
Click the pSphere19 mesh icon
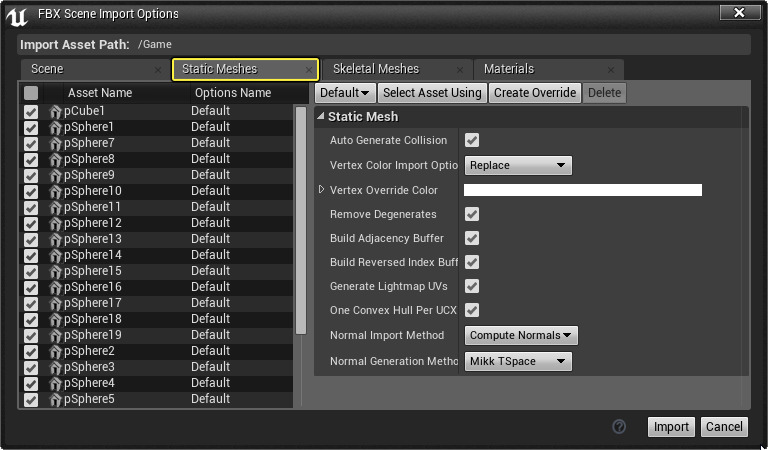point(55,335)
